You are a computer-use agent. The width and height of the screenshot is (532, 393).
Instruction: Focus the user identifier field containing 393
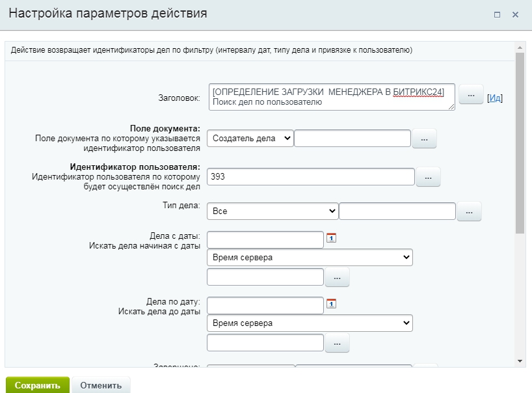pos(310,176)
